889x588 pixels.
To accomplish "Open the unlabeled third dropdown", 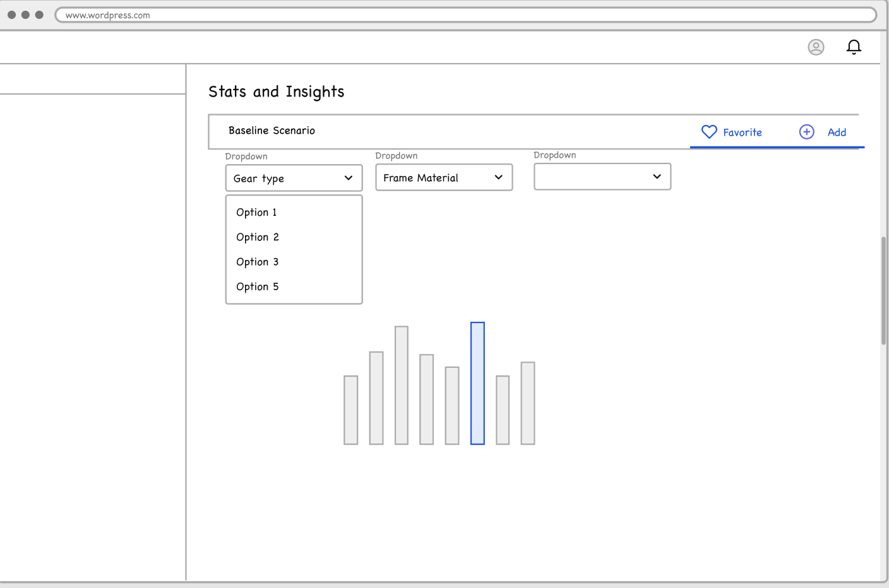I will [602, 177].
